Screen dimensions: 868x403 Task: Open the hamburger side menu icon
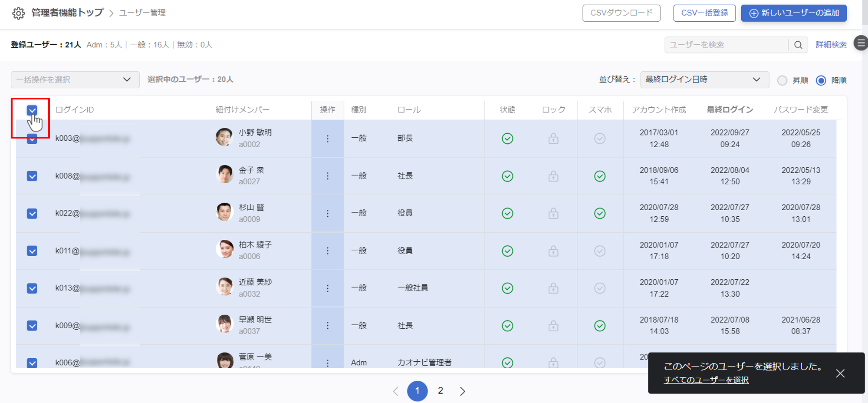pyautogui.click(x=861, y=43)
